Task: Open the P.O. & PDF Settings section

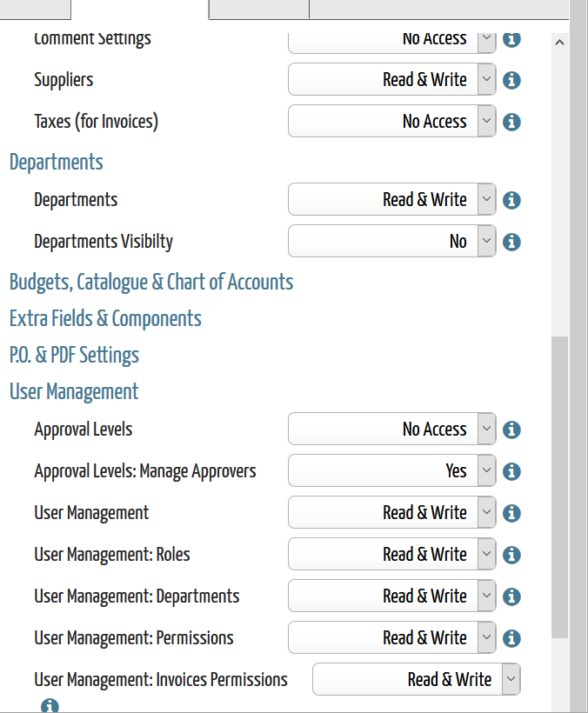Action: click(x=74, y=355)
